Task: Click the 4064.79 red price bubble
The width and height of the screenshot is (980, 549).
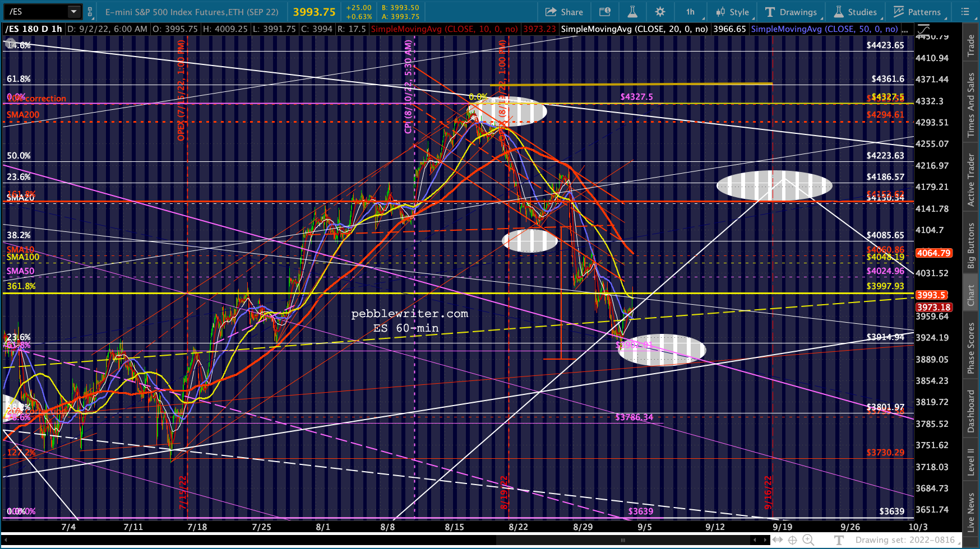Action: point(933,253)
